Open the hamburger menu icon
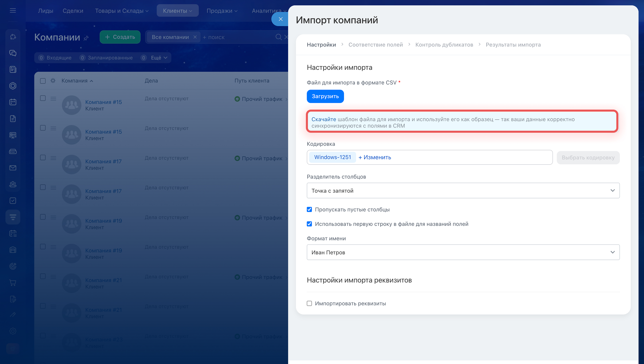This screenshot has width=644, height=364. point(13,11)
